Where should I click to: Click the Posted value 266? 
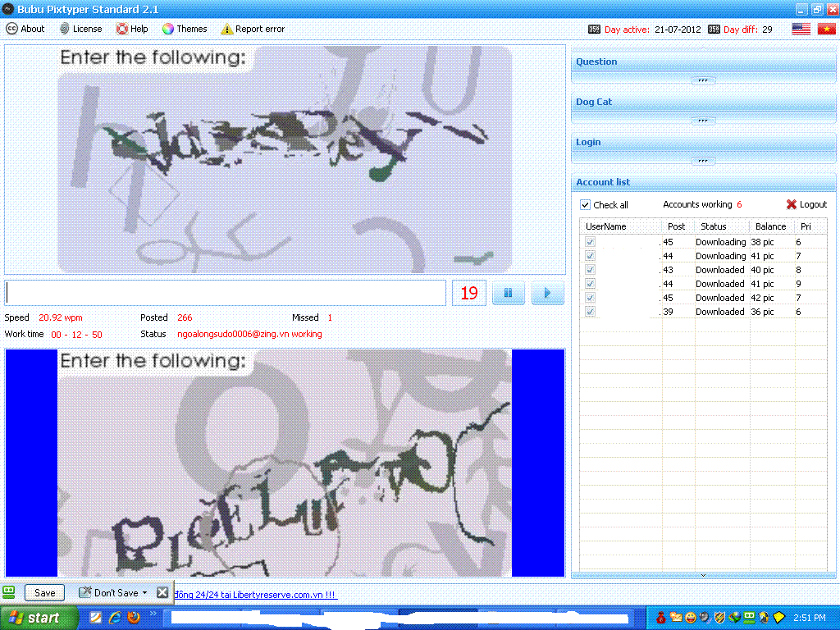tap(185, 317)
